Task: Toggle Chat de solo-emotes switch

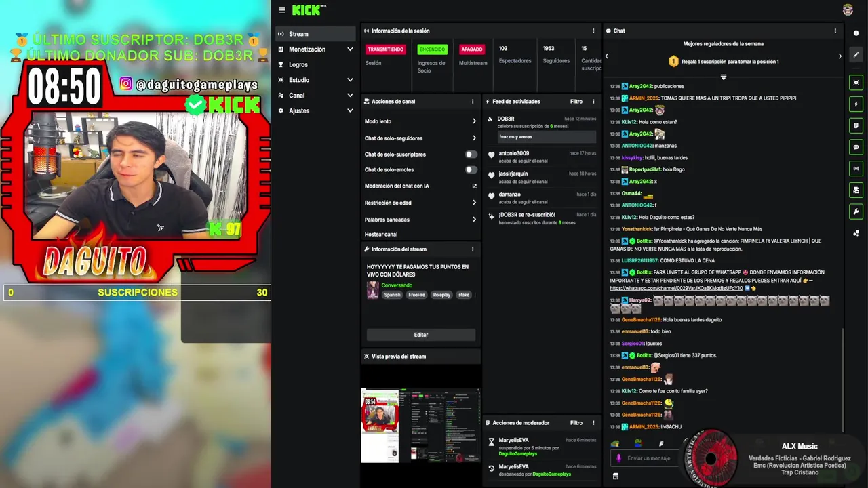Action: (x=471, y=170)
